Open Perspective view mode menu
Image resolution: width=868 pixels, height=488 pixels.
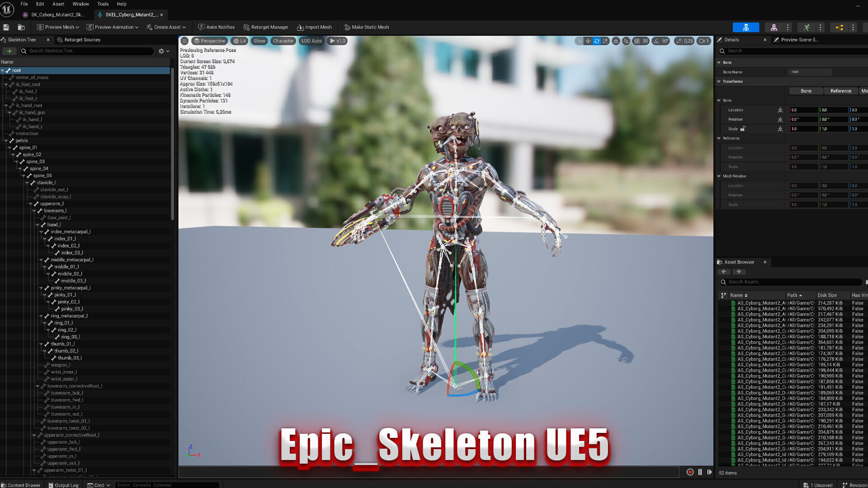click(209, 41)
